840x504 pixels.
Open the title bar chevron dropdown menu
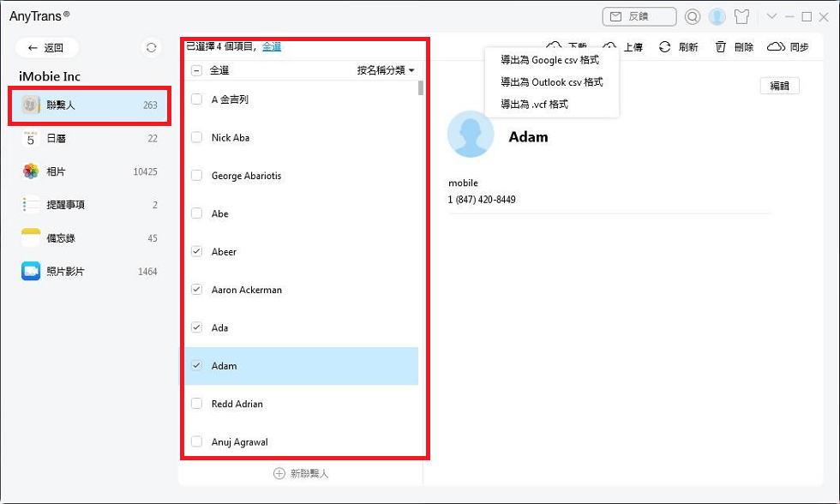[x=771, y=16]
